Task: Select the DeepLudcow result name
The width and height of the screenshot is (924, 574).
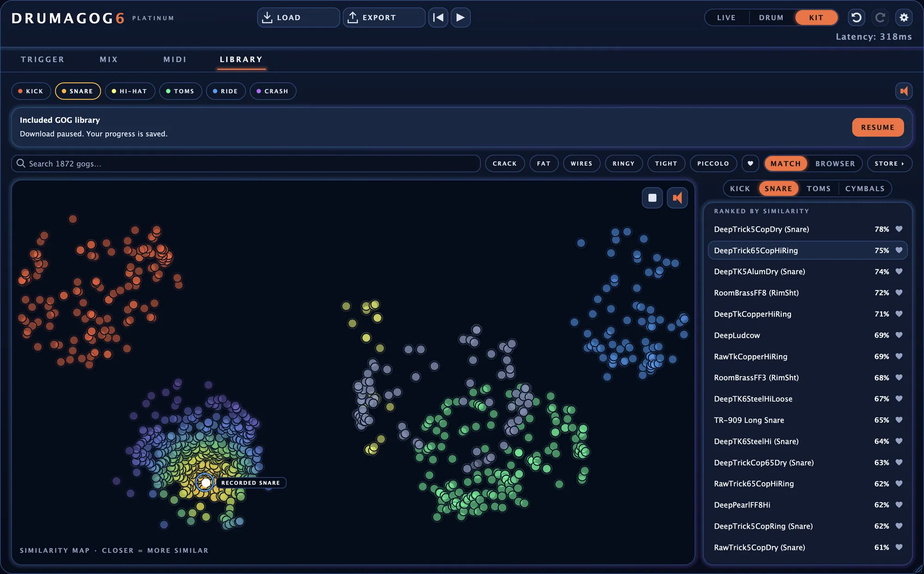Action: click(x=737, y=335)
